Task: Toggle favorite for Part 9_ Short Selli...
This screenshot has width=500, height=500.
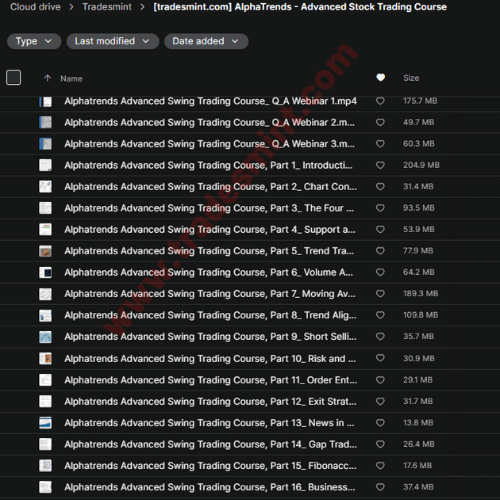Action: tap(380, 336)
